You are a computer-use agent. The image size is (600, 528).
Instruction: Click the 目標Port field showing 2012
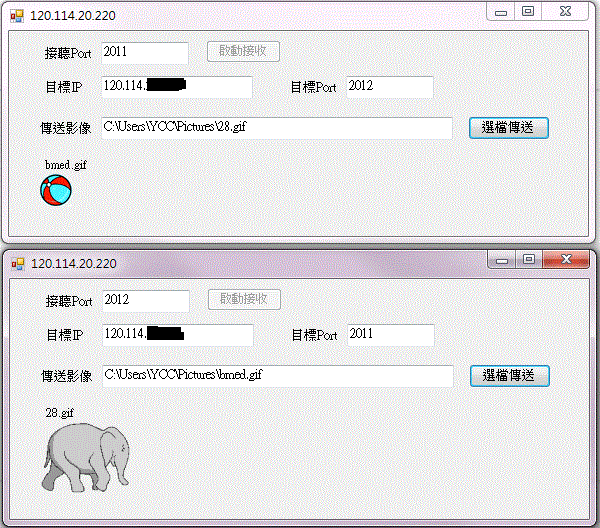click(390, 87)
